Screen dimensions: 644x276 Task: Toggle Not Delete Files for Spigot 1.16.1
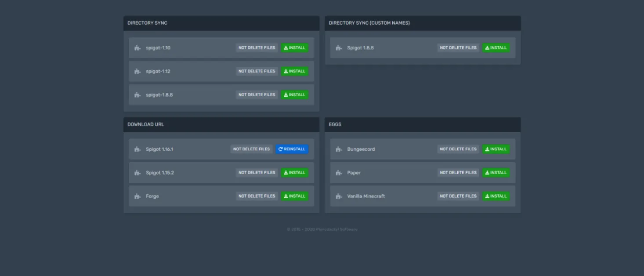(251, 149)
